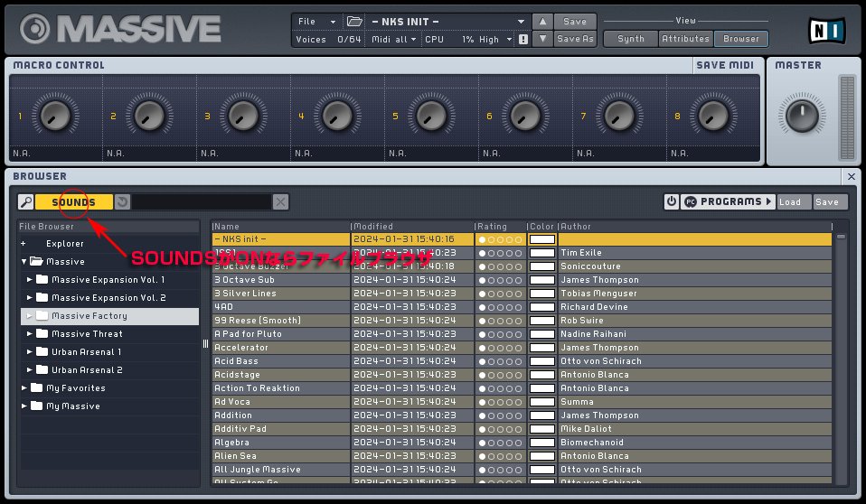Click the next preset down arrow
The width and height of the screenshot is (866, 504).
[x=542, y=39]
